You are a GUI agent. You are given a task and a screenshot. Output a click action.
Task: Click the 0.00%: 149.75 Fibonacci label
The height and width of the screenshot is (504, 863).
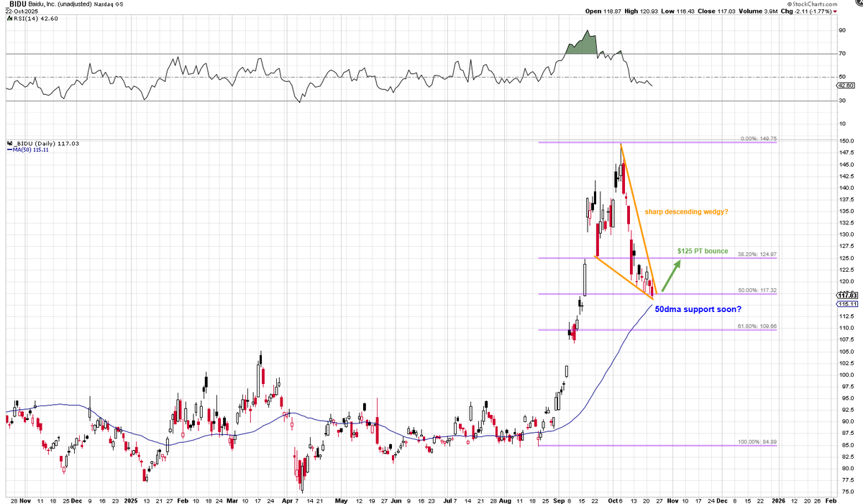click(x=759, y=139)
